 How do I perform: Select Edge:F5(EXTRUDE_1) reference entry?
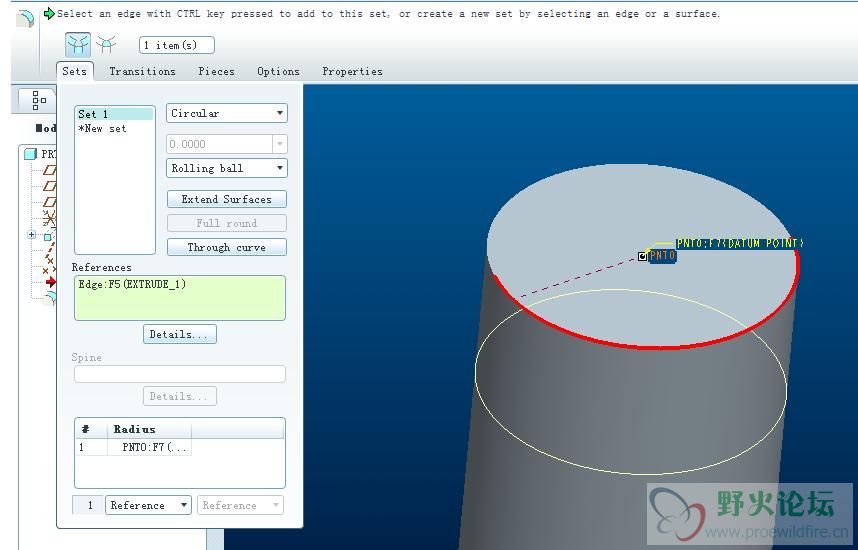pyautogui.click(x=132, y=284)
